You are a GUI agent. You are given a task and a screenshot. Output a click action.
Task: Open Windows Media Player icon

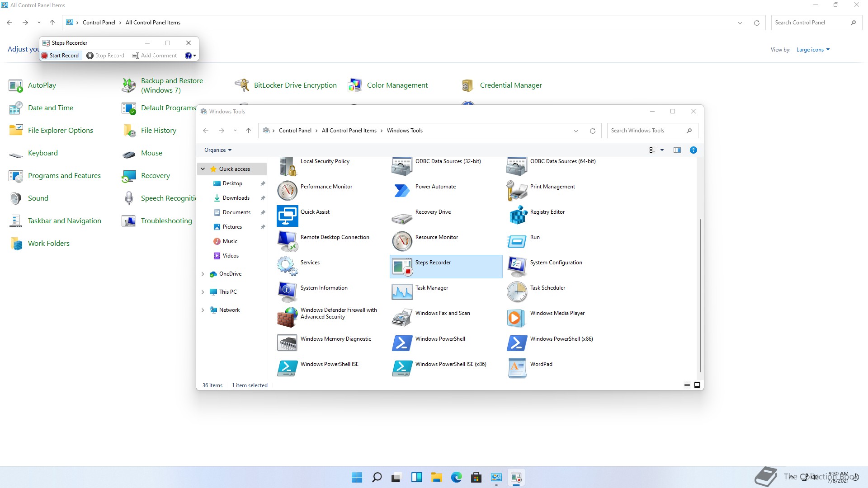click(517, 317)
